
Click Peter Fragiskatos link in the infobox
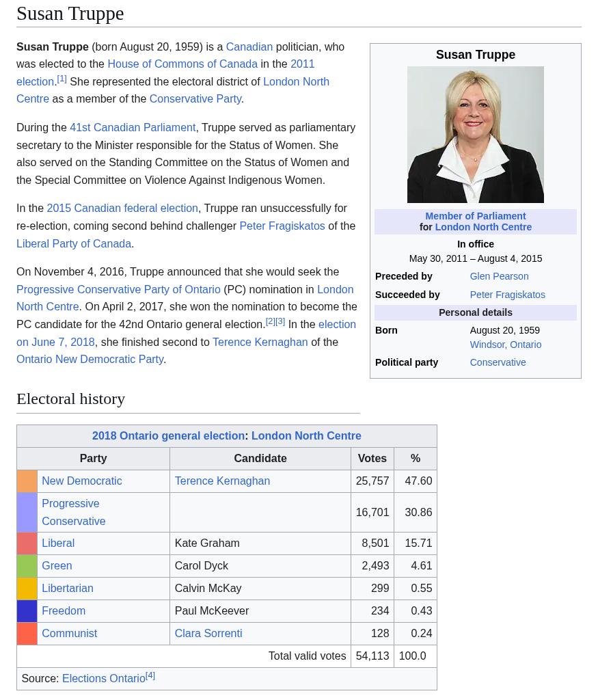(x=507, y=295)
